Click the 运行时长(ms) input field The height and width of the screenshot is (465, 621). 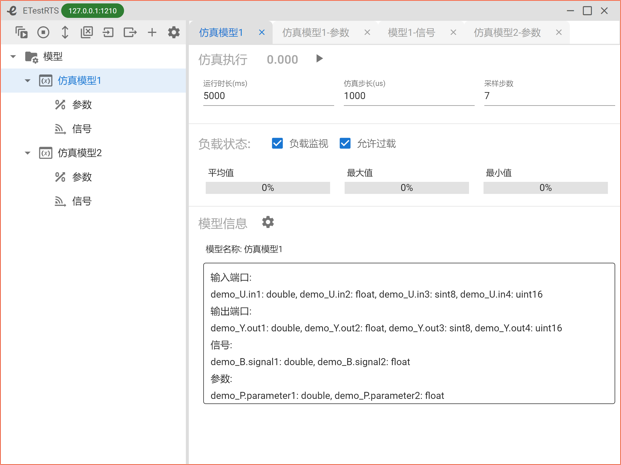[269, 96]
